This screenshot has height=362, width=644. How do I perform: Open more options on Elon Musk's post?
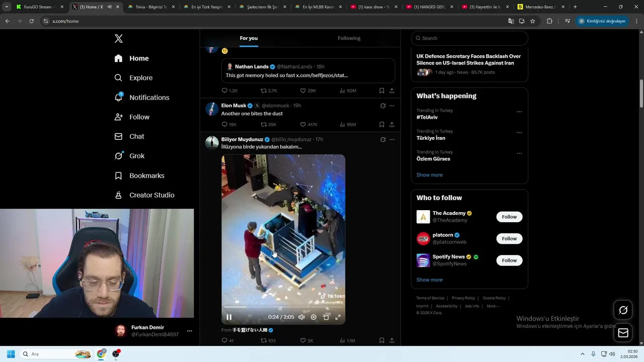pos(392,106)
